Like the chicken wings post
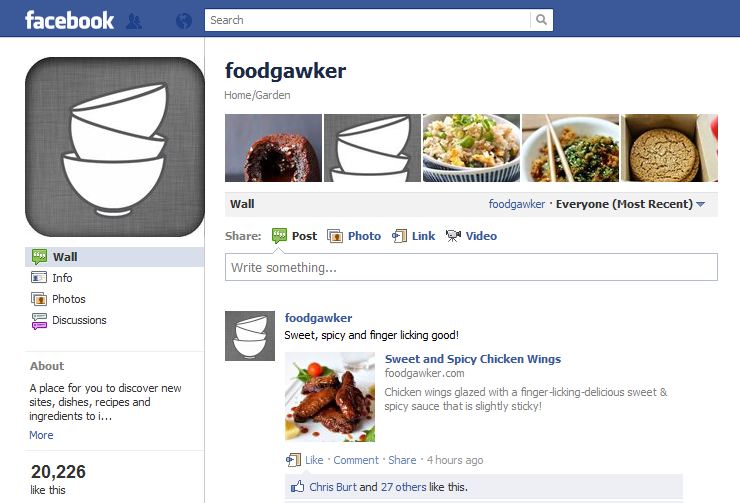 pos(314,460)
